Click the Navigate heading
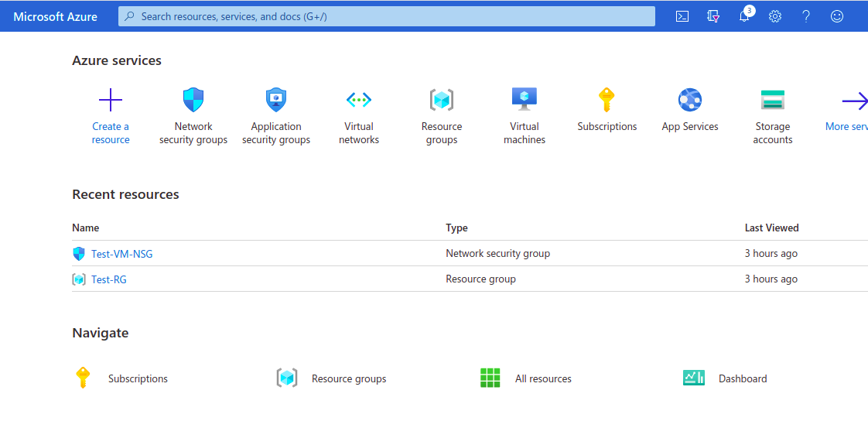The width and height of the screenshot is (868, 421). coord(101,333)
